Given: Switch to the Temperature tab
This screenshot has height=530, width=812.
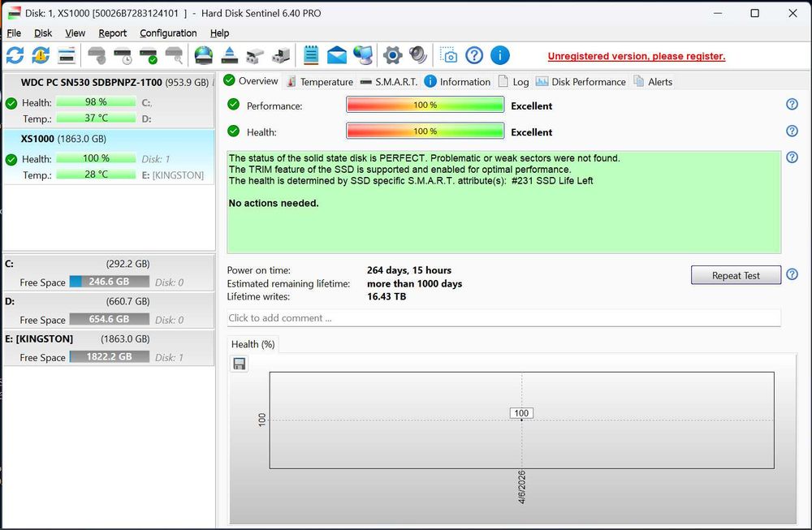Looking at the screenshot, I should [x=320, y=82].
